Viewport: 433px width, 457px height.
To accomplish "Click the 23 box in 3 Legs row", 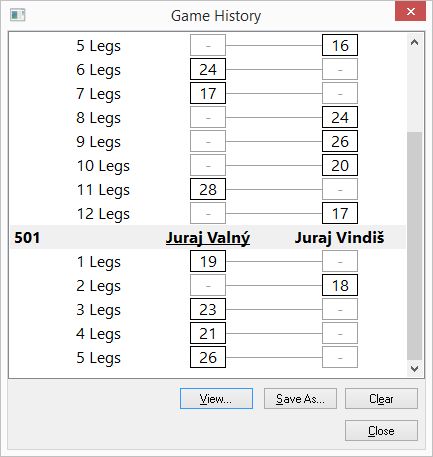I will coord(208,309).
